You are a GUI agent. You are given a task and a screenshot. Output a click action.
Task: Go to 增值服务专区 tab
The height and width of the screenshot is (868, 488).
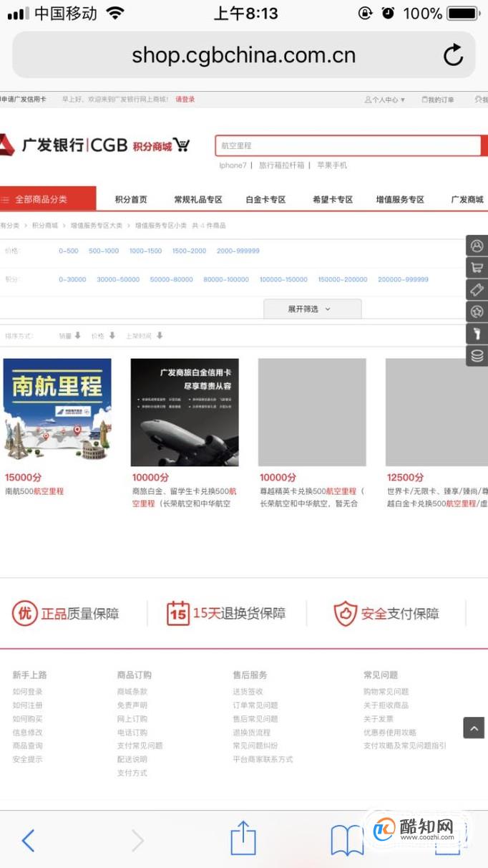pyautogui.click(x=400, y=200)
